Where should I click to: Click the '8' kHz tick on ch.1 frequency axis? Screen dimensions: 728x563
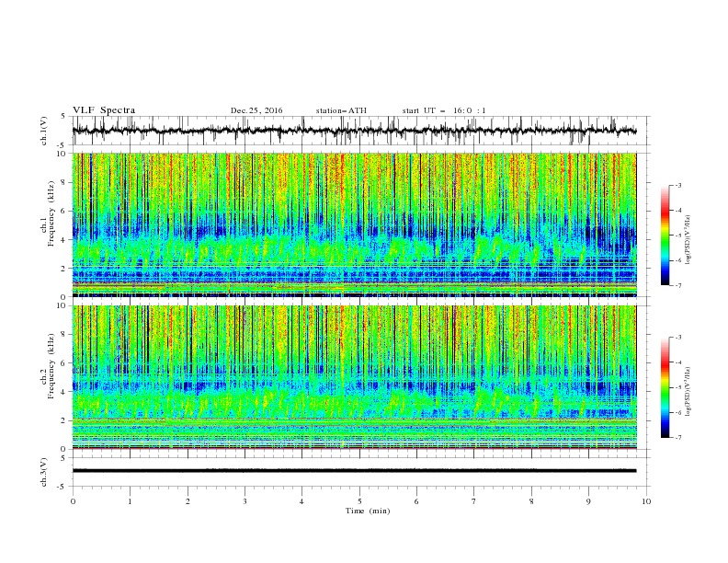point(63,182)
